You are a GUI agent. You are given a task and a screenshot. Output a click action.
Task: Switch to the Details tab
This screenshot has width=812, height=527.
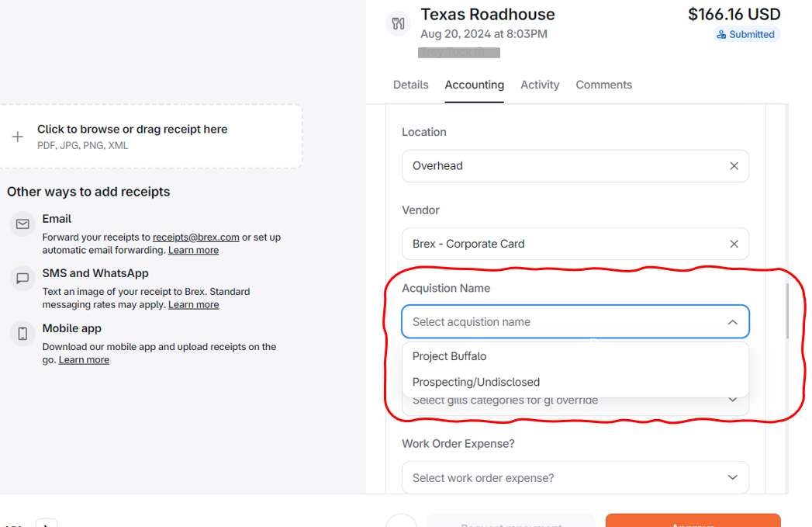411,85
